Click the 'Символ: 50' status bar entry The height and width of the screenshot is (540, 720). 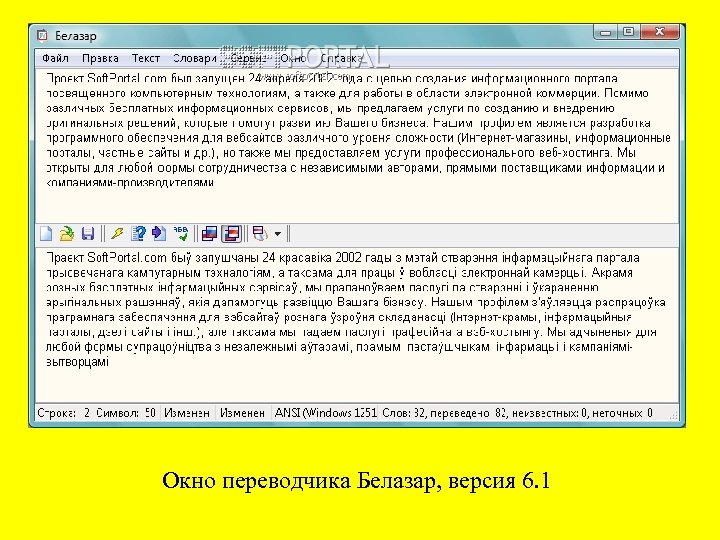click(x=126, y=413)
